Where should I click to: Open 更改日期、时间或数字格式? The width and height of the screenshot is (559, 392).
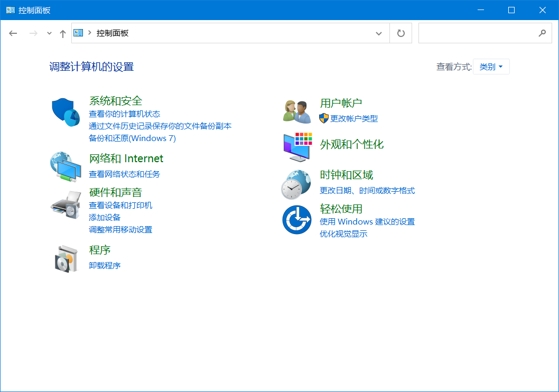tap(367, 191)
